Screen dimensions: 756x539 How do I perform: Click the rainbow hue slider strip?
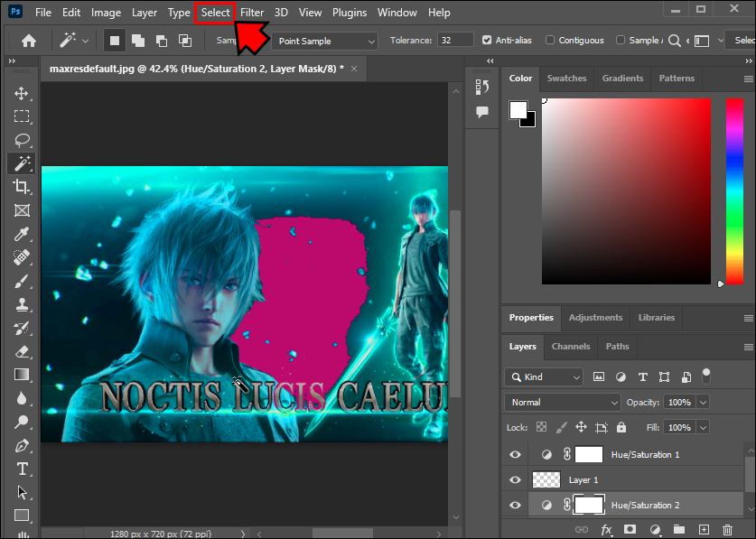[734, 190]
